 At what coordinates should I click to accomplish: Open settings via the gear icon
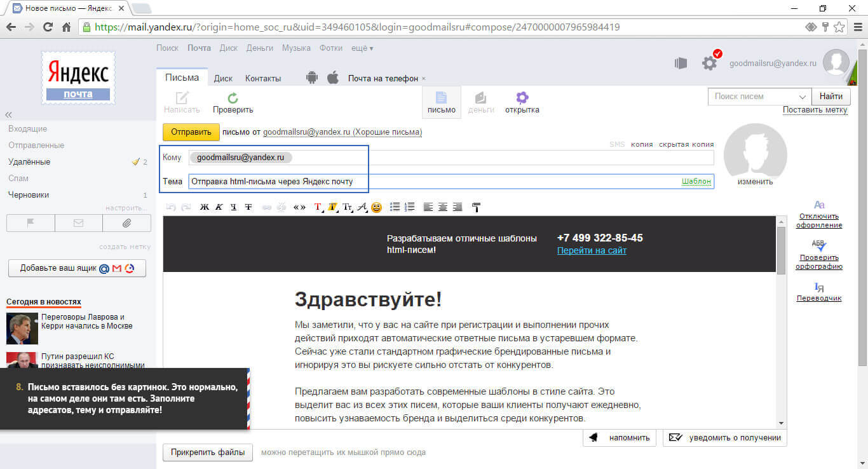click(x=709, y=63)
